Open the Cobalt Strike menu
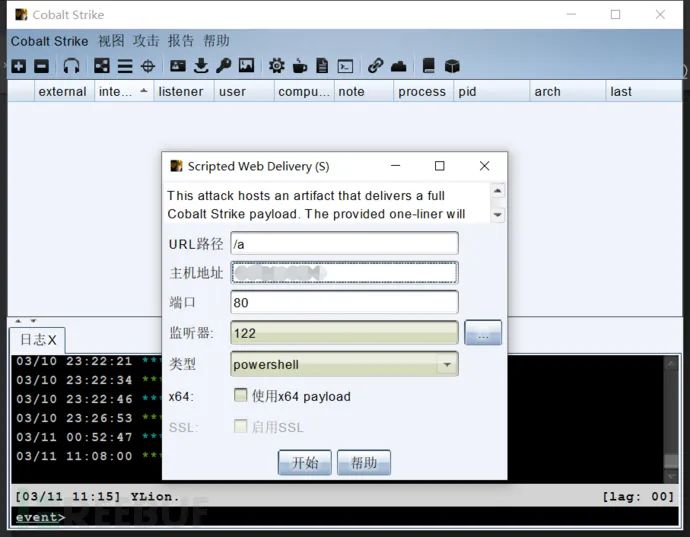690x537 pixels. pyautogui.click(x=49, y=41)
